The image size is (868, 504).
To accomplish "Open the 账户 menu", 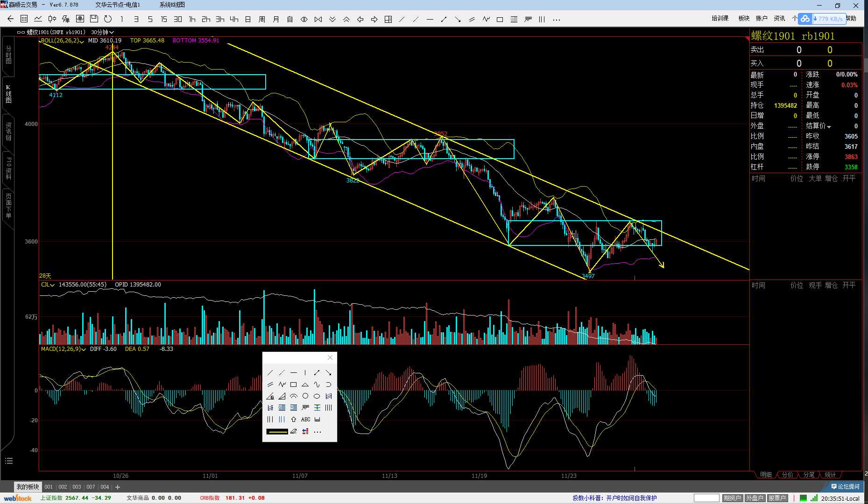I will (x=762, y=18).
